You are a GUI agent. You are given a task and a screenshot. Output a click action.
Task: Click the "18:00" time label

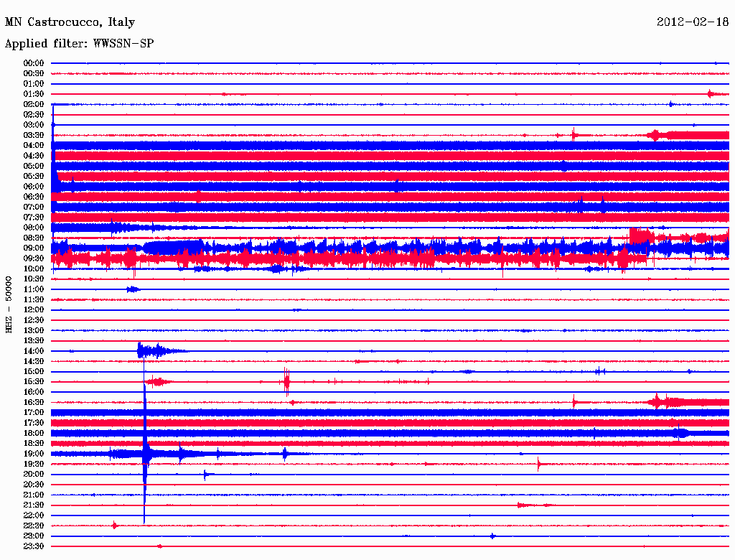coord(33,433)
